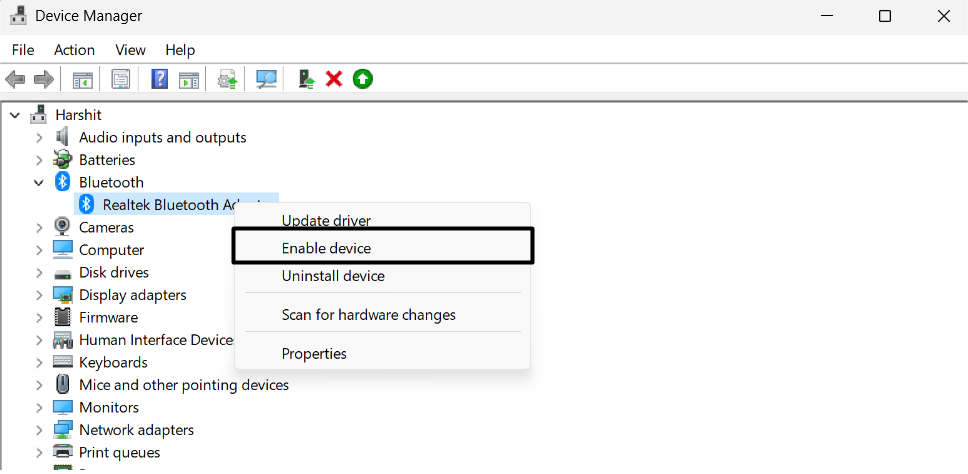Open the Action menu

74,50
